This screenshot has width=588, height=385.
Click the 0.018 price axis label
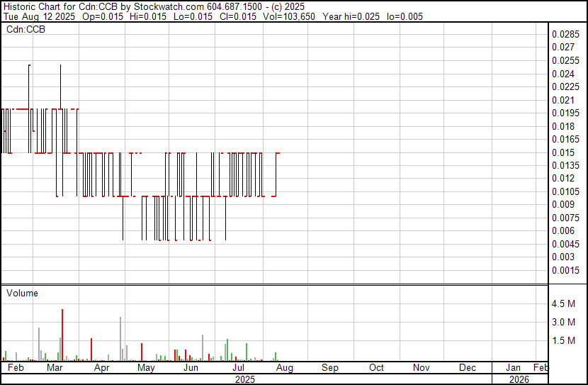click(x=563, y=126)
